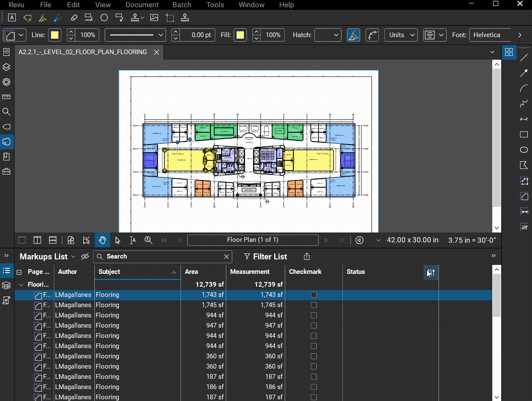This screenshot has width=532, height=401.
Task: Activate the Snapshot tool
Action: 170,17
